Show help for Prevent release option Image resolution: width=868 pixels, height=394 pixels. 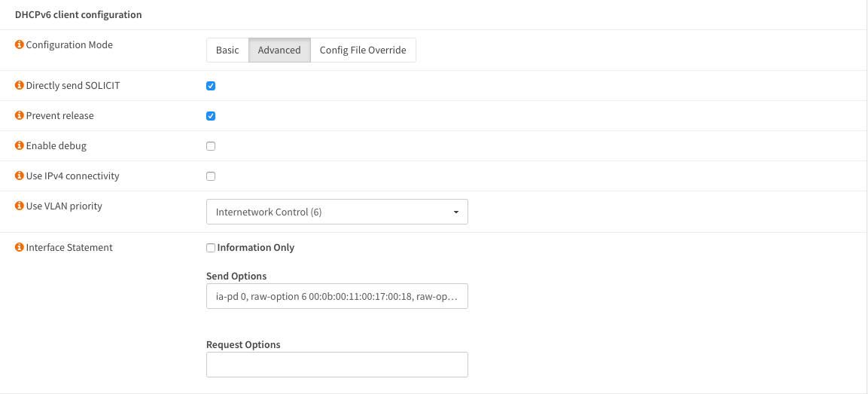click(20, 116)
